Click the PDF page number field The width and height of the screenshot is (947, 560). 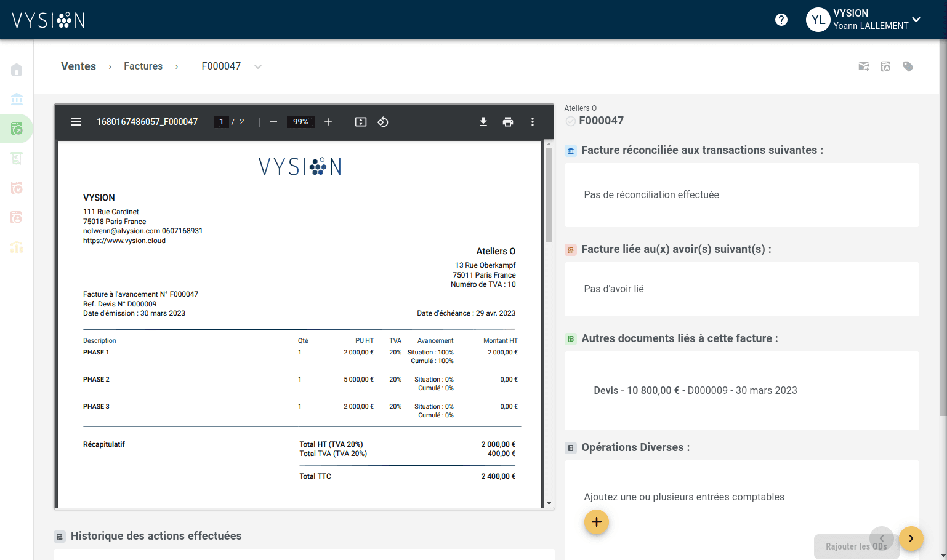coord(221,122)
